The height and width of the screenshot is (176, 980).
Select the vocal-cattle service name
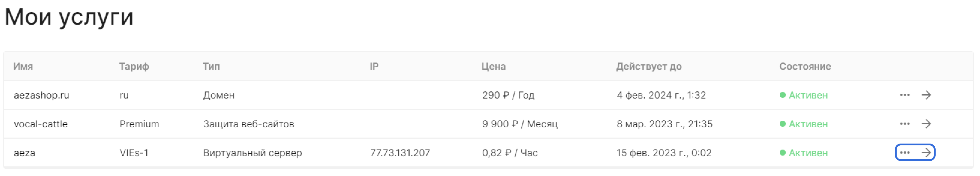[41, 124]
